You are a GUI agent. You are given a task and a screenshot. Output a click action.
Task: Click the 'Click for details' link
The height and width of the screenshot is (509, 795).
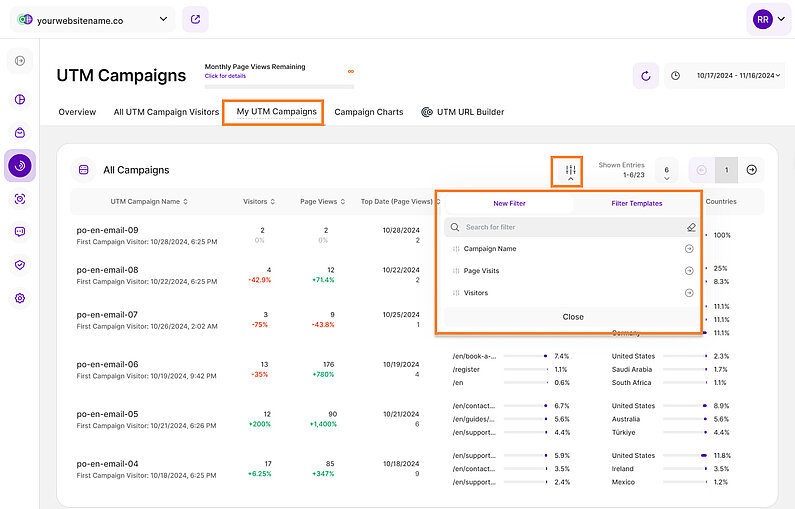pos(225,76)
